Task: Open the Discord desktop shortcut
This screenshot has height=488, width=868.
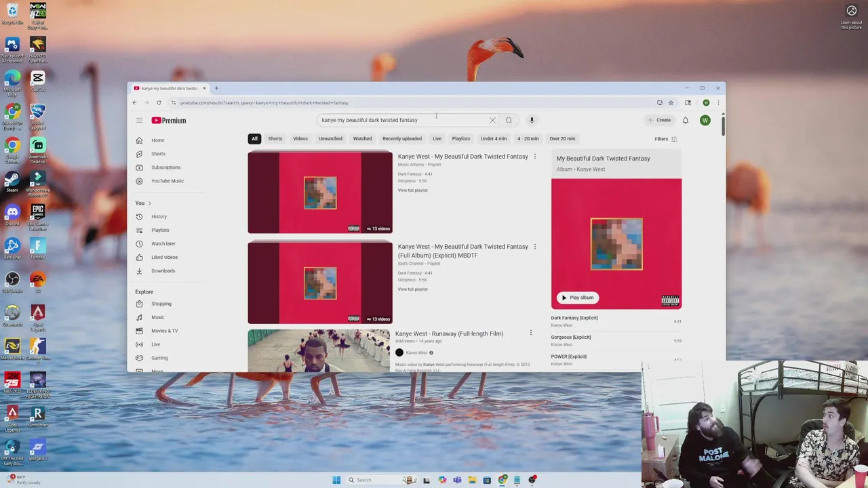Action: [x=12, y=214]
